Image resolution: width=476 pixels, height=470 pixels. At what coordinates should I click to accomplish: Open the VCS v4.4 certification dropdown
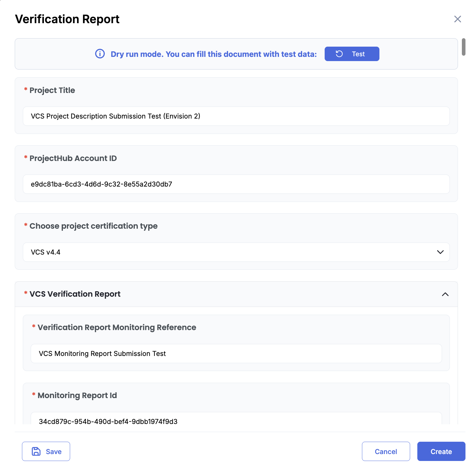point(229,252)
